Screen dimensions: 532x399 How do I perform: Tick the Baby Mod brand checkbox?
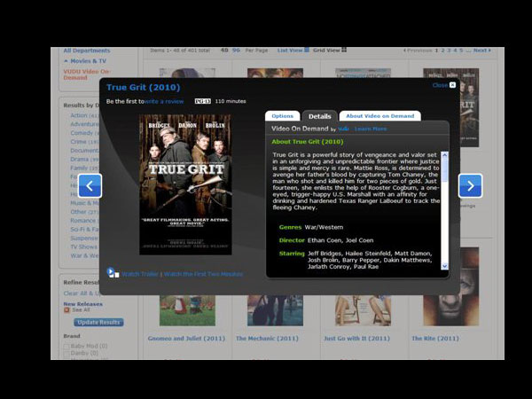[x=66, y=346]
